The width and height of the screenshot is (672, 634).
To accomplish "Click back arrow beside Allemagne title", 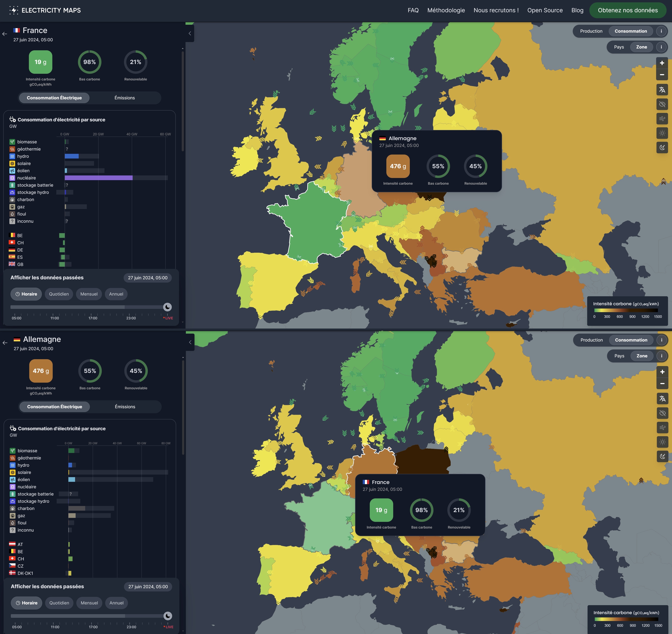I will 5,343.
